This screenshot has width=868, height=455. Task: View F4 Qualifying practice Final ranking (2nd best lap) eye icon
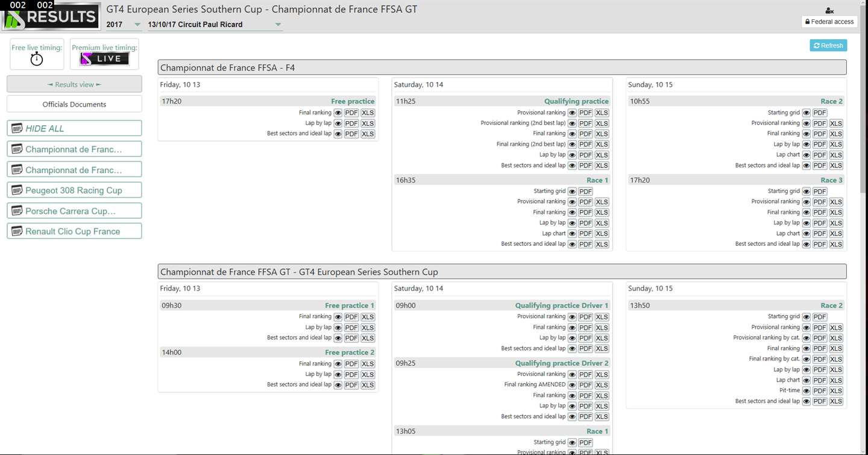[572, 145]
